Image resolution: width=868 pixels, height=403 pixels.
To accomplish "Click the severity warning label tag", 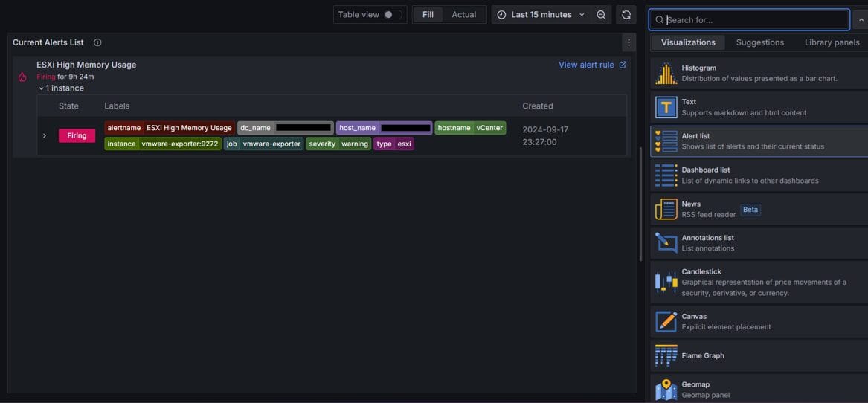I will pyautogui.click(x=338, y=144).
